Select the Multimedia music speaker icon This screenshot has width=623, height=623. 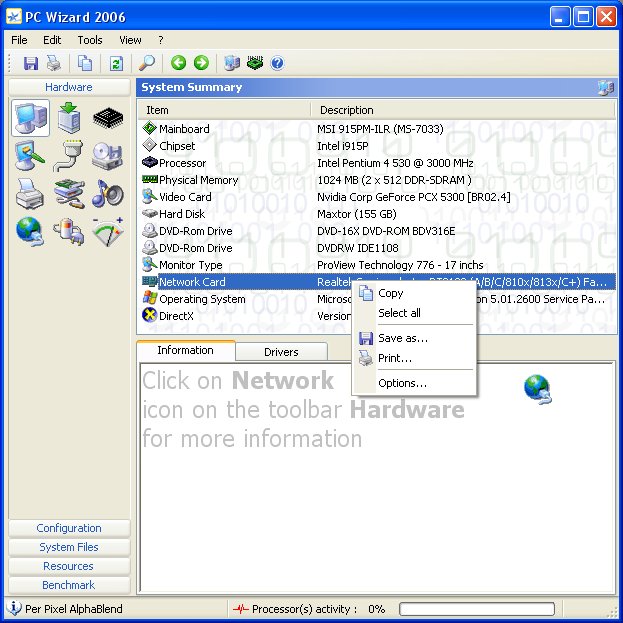point(108,194)
